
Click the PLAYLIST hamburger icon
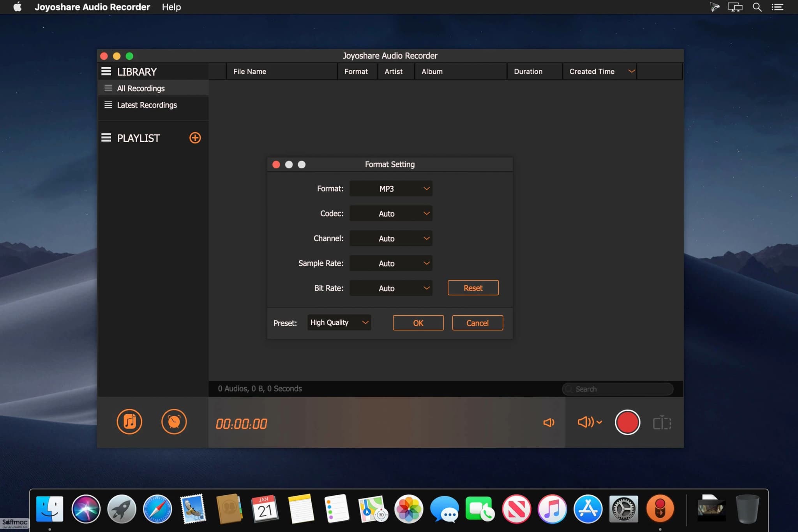[x=106, y=138]
